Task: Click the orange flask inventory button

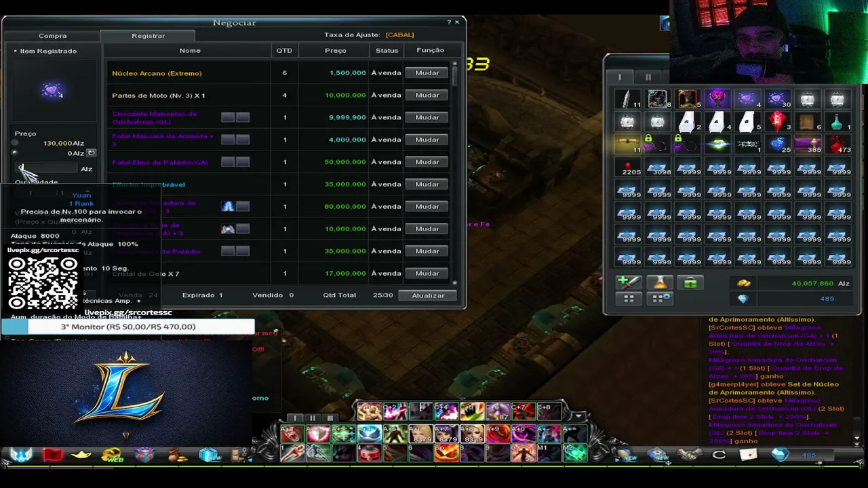Action: pyautogui.click(x=660, y=283)
